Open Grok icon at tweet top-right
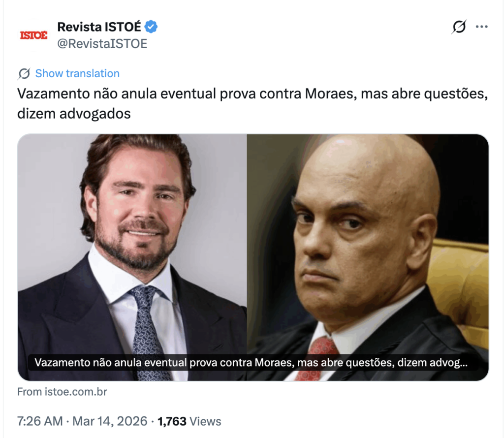Image resolution: width=504 pixels, height=438 pixels. 459,27
